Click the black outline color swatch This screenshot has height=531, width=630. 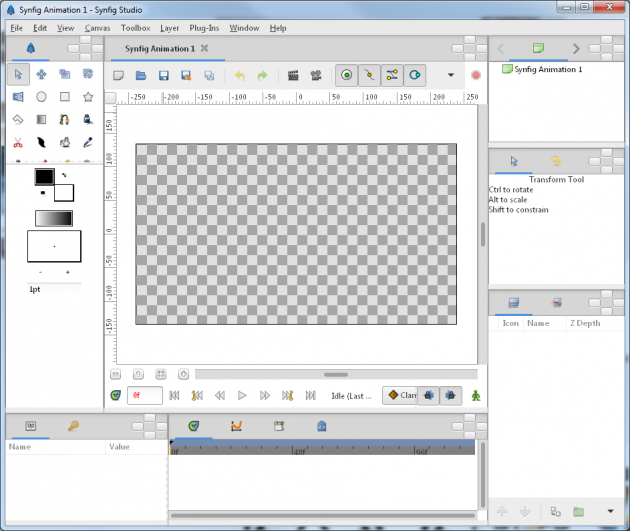(x=44, y=177)
